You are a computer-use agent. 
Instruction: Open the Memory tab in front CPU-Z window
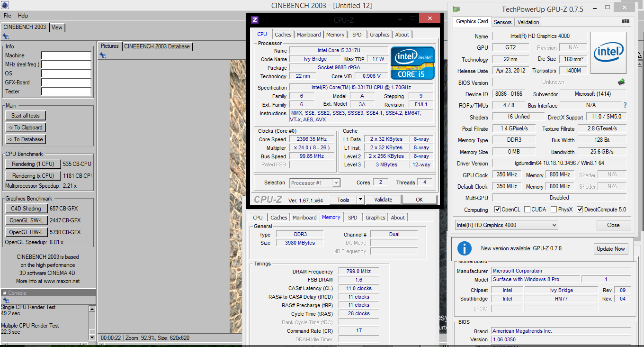335,35
